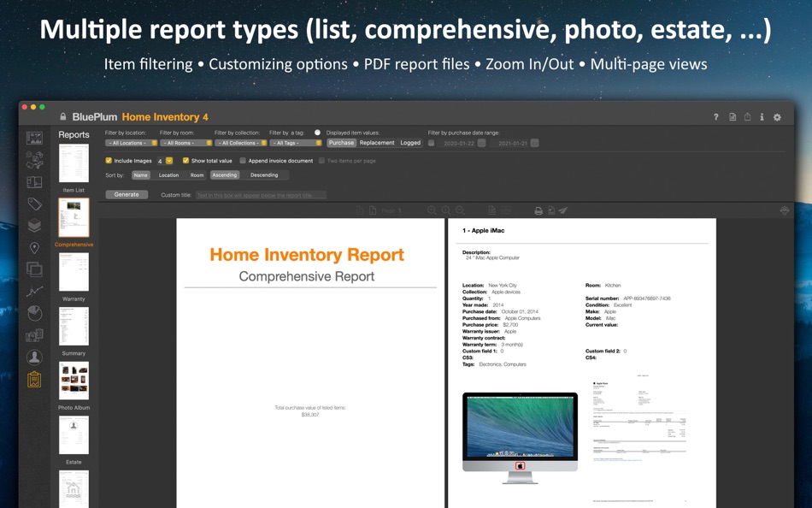
Task: Open the Locations pin icon in sidebar
Action: (34, 247)
